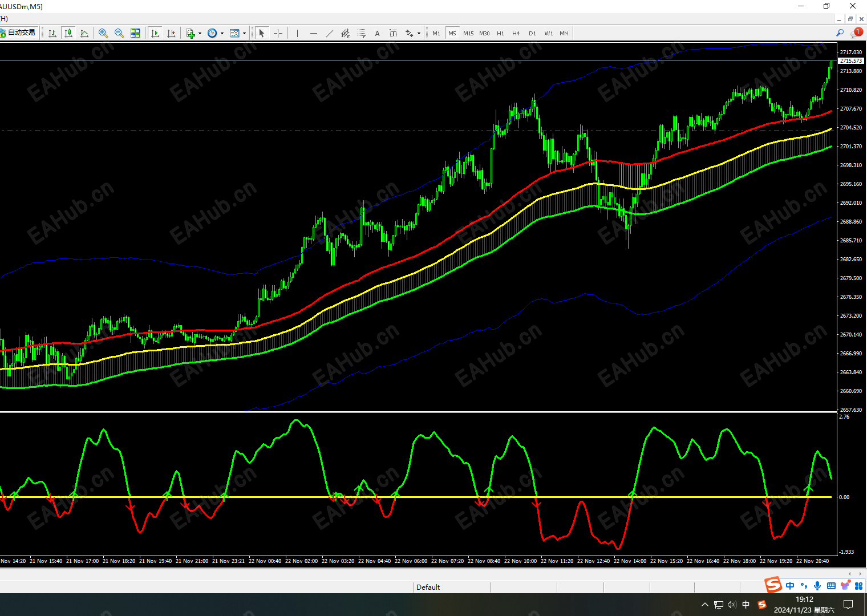Select the equidistant channel tool
This screenshot has width=867, height=616.
[345, 33]
